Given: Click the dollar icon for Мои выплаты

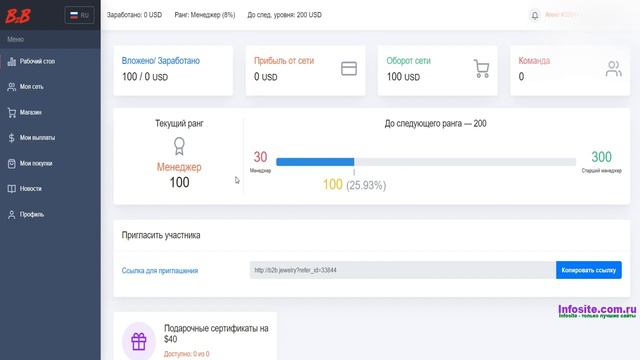Looking at the screenshot, I should 11,138.
